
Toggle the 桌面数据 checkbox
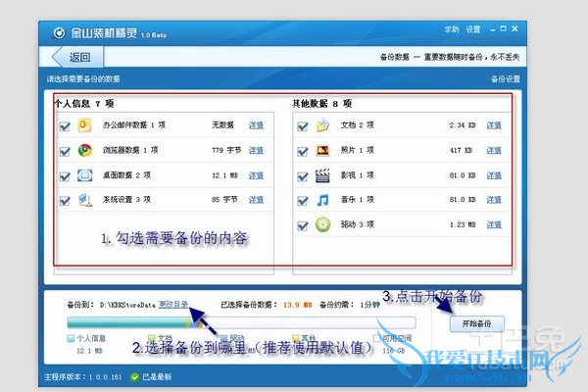65,176
